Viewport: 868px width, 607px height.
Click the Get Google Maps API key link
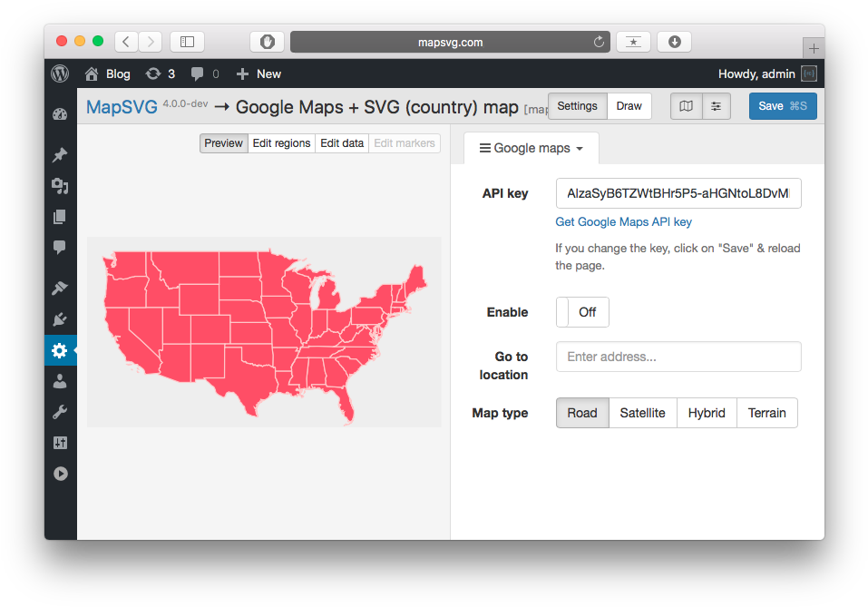[x=623, y=221]
